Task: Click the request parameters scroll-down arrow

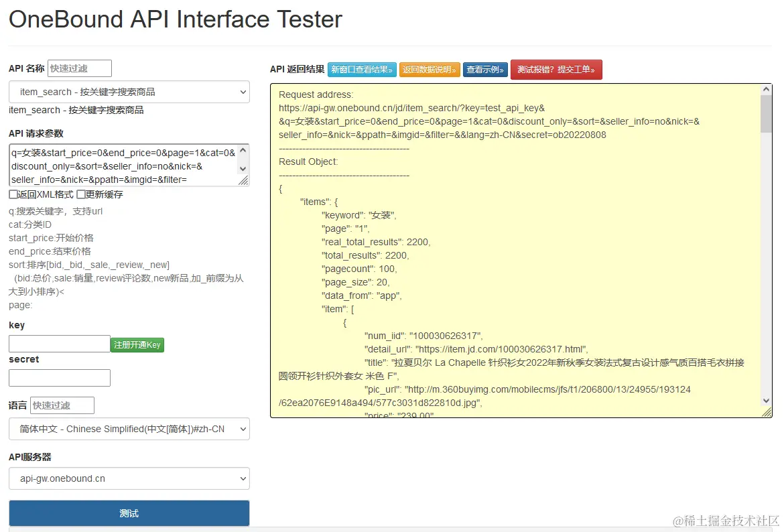Action: pyautogui.click(x=243, y=169)
